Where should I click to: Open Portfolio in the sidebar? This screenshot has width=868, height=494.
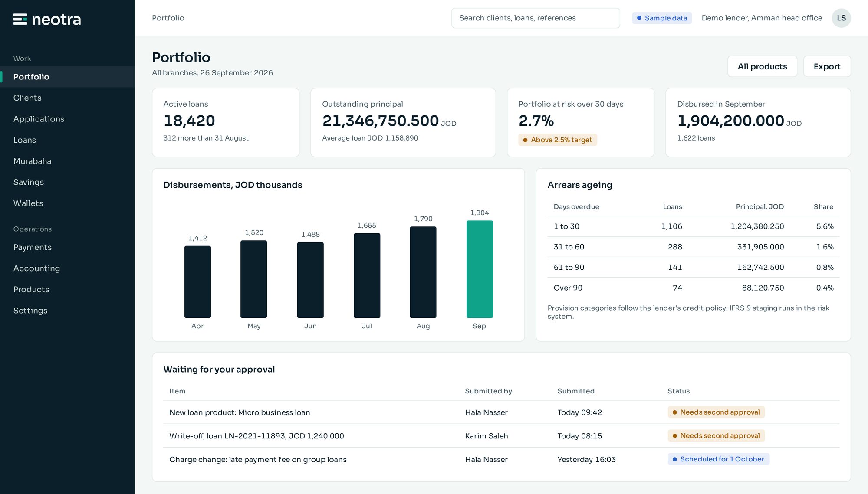(67, 77)
